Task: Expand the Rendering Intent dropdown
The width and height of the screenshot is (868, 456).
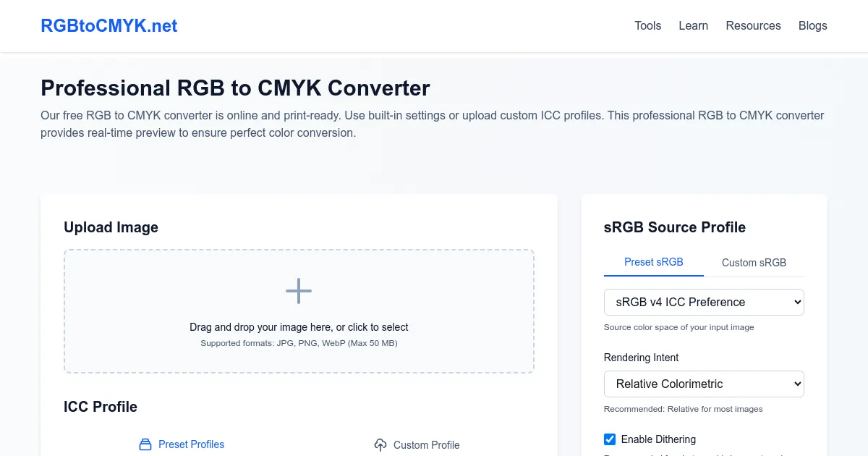Action: [x=704, y=384]
